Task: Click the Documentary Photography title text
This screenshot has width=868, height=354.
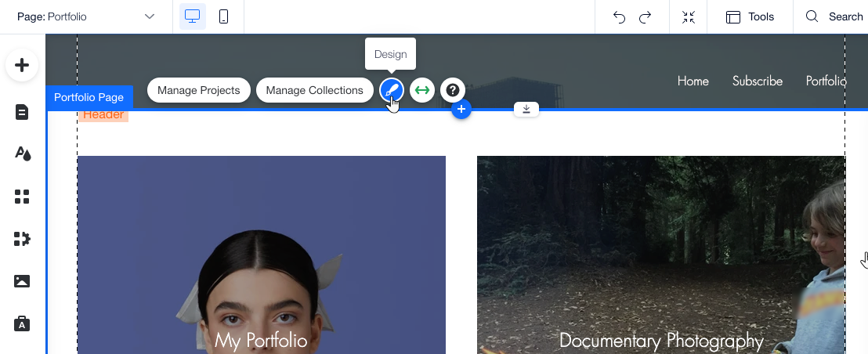Action: [x=661, y=340]
